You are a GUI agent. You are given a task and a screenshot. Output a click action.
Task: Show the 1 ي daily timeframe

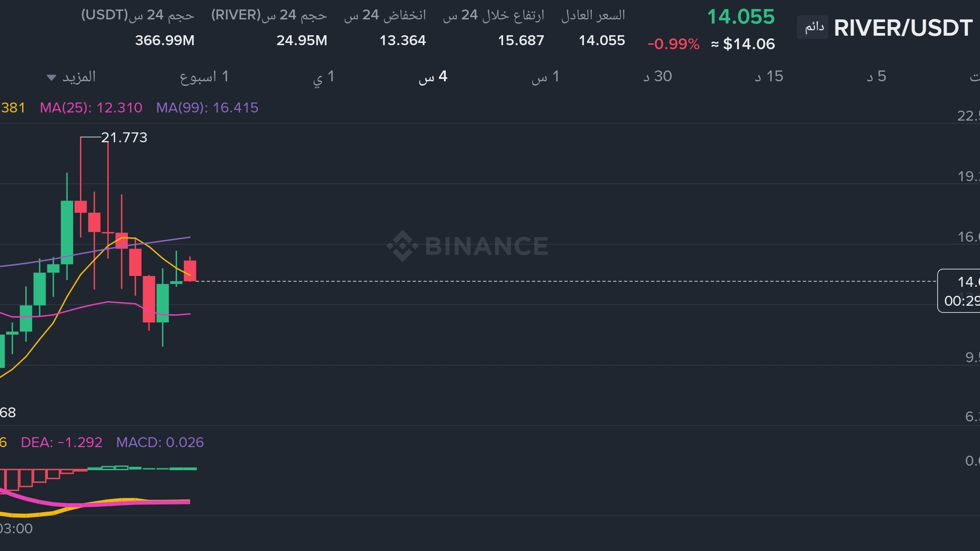click(x=323, y=77)
